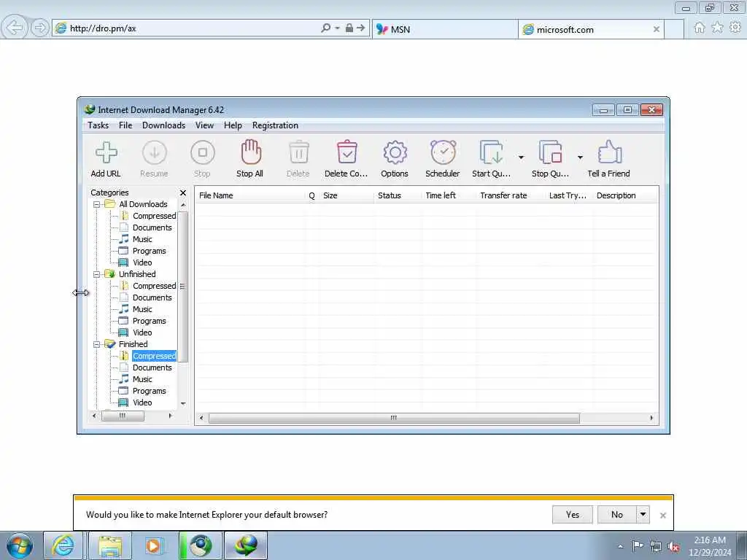Select Video under Finished
This screenshot has height=560, width=747.
coord(142,402)
